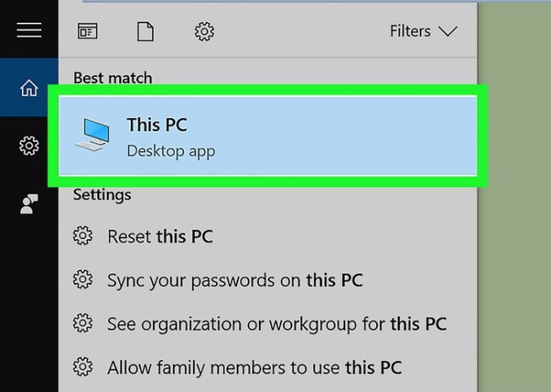Screen dimensions: 551x392
Task: Open the Settings gear in the black sidebar
Action: 28,146
